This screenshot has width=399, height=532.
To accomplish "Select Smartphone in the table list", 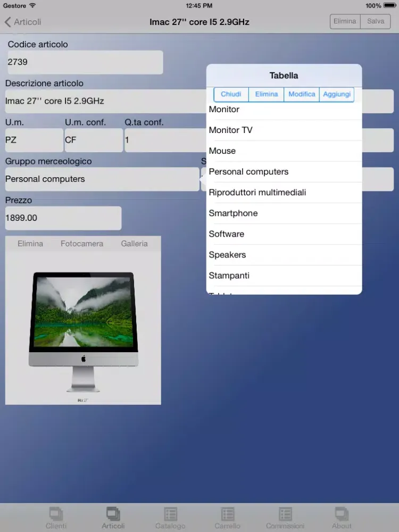I will click(x=284, y=213).
